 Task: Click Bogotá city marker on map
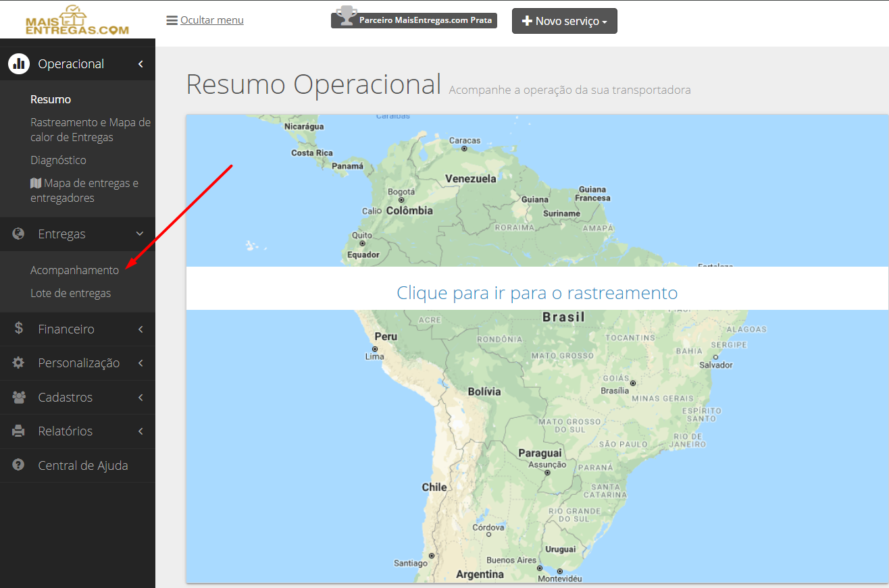click(401, 200)
